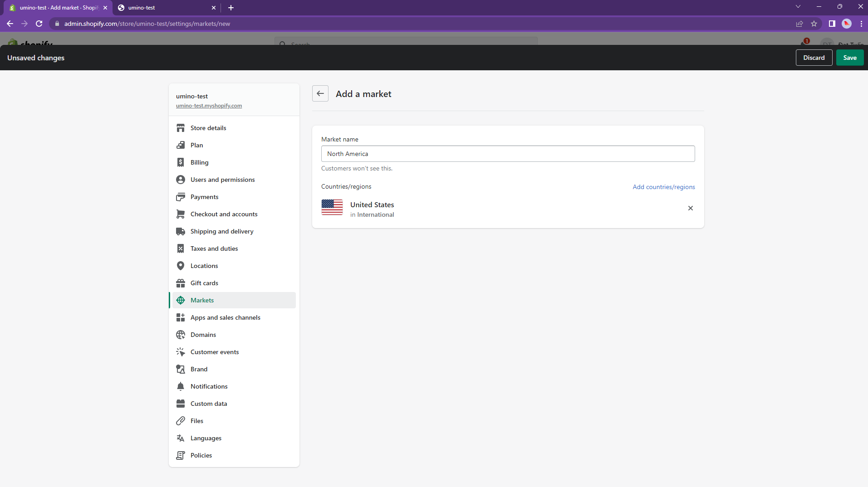This screenshot has height=487, width=868.
Task: Remove United States from the market
Action: (691, 208)
